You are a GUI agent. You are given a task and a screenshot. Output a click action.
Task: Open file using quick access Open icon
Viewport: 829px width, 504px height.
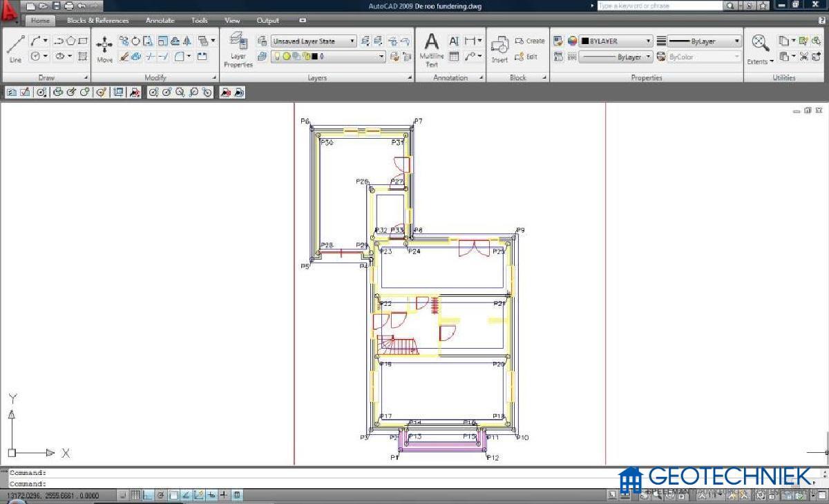pos(44,6)
